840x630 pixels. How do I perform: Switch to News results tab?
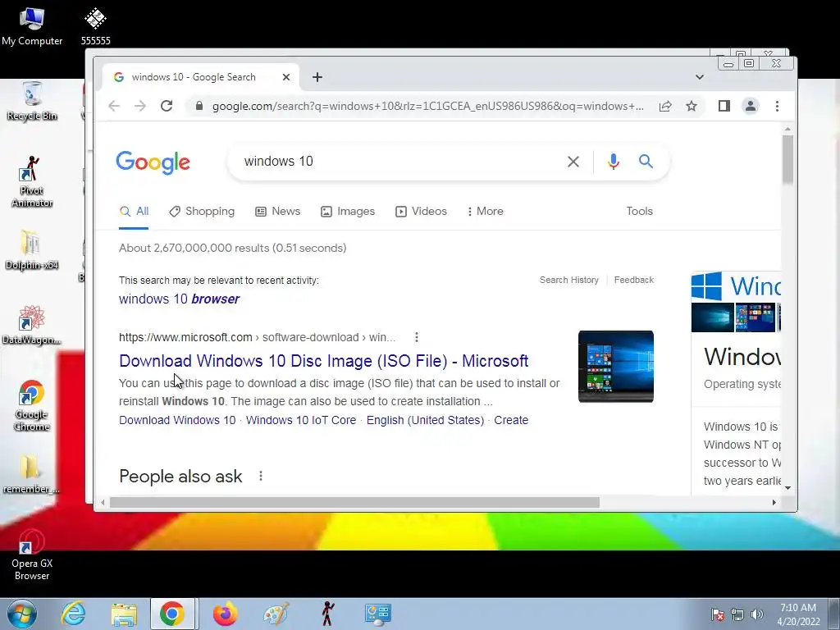tap(277, 211)
